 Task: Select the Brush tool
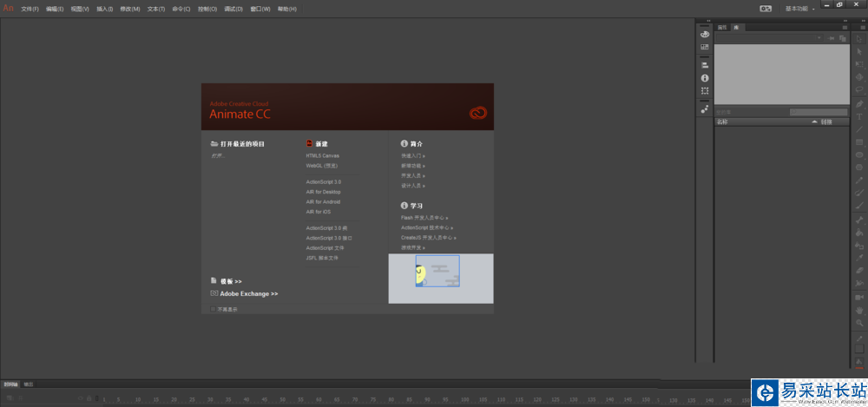click(x=859, y=205)
